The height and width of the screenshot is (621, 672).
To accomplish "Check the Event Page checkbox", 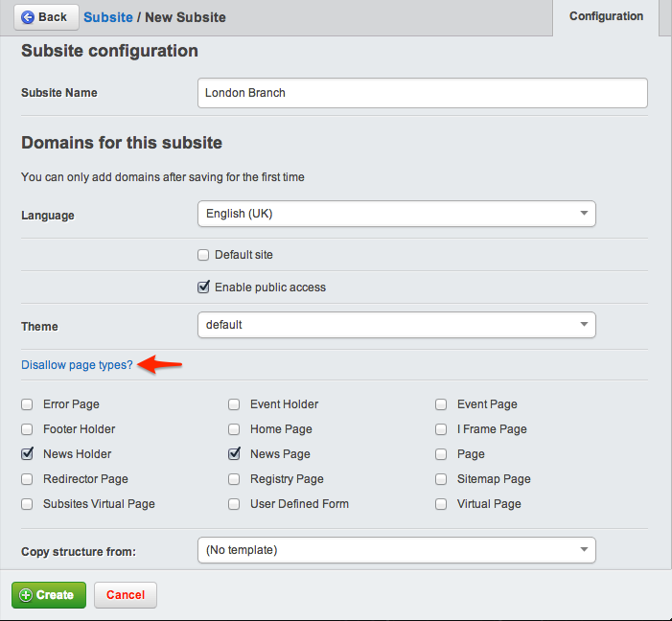I will click(x=441, y=404).
